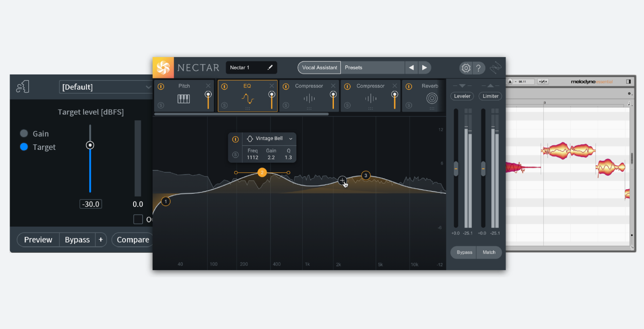Click the Vintage Bell filter shape icon
644x329 pixels.
[x=250, y=139]
